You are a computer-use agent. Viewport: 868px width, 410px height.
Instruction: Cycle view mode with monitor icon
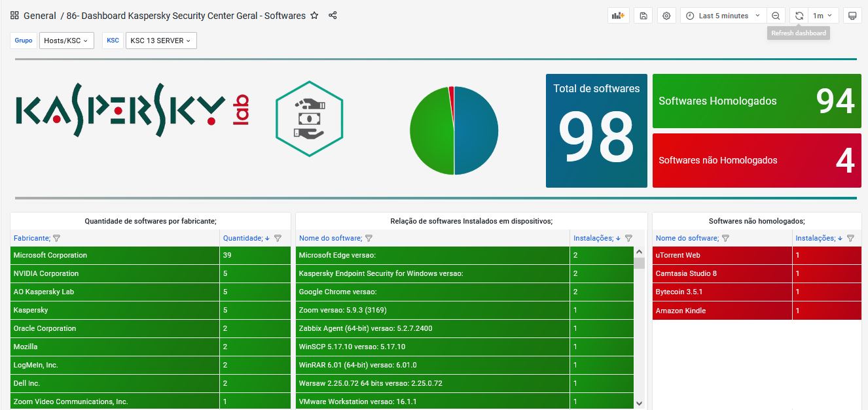click(852, 16)
